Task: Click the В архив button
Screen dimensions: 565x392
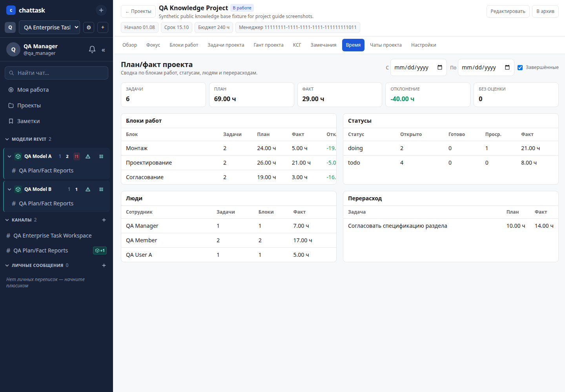Action: (545, 11)
